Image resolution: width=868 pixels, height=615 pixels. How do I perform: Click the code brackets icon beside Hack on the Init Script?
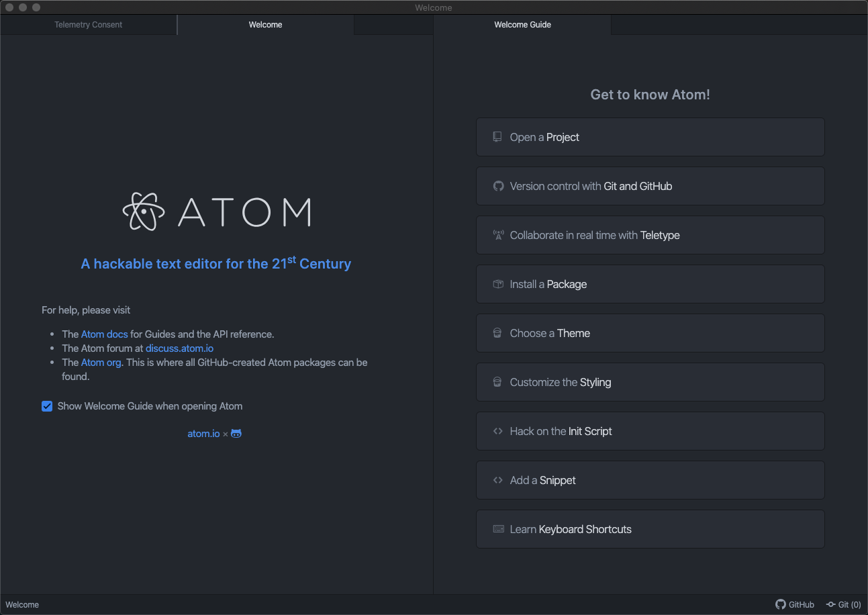497,431
